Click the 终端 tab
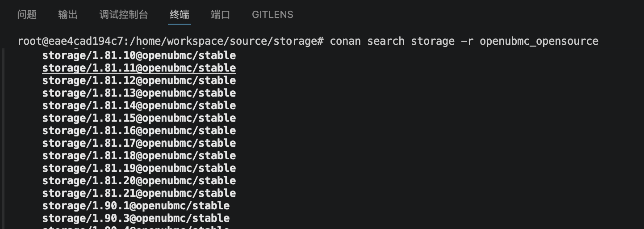 (x=180, y=14)
